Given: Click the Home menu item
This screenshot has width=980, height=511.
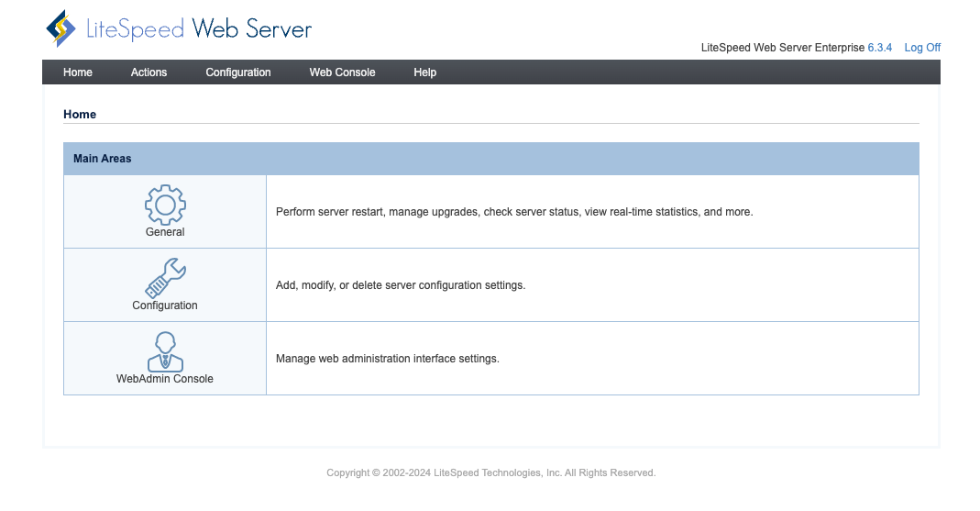Looking at the screenshot, I should click(x=78, y=72).
